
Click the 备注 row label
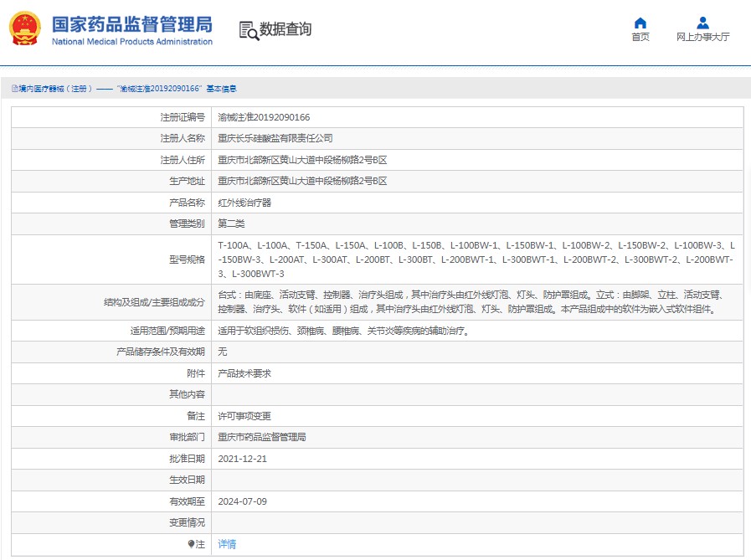click(196, 416)
